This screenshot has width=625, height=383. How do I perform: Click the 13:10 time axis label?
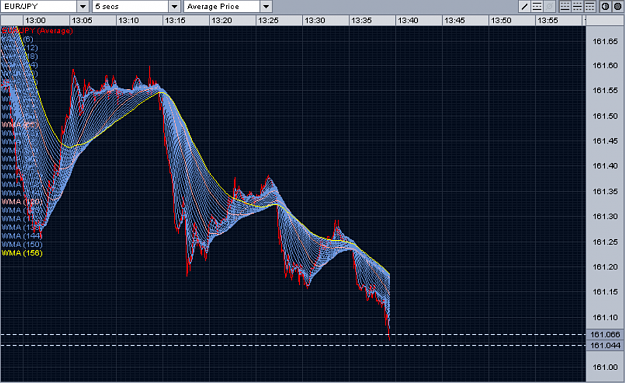point(128,20)
